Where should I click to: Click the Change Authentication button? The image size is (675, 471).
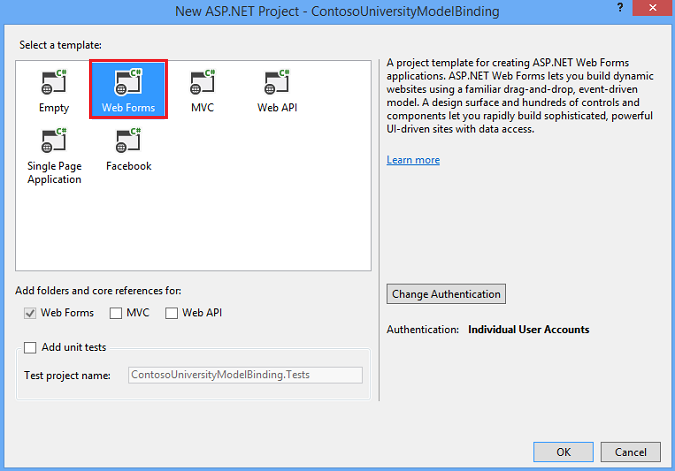point(446,294)
